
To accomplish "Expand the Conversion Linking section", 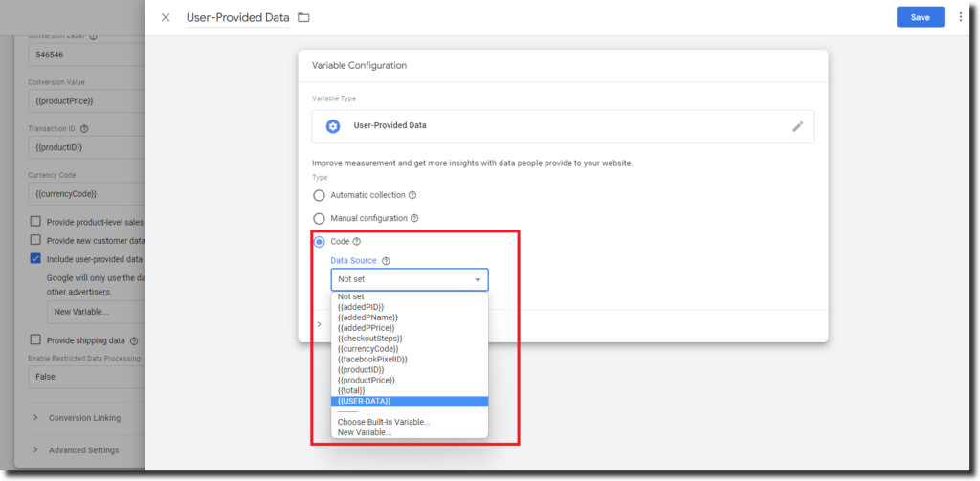I will tap(86, 418).
